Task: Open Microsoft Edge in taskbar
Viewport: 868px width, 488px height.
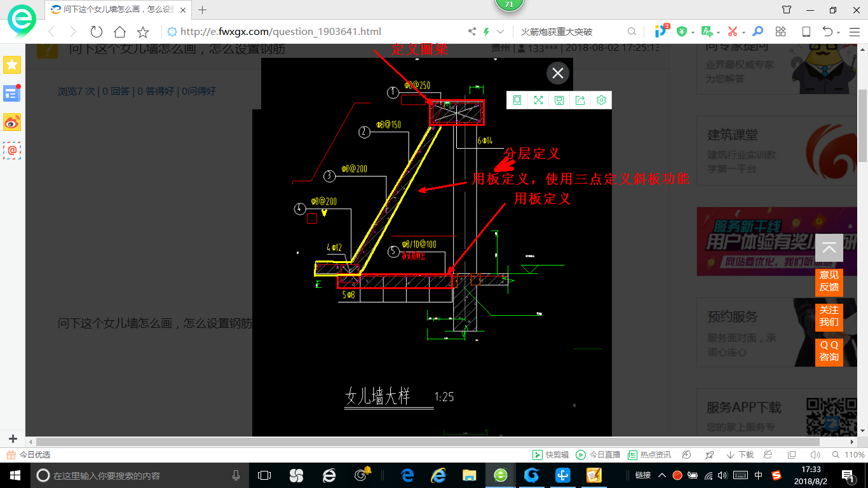Action: [407, 475]
